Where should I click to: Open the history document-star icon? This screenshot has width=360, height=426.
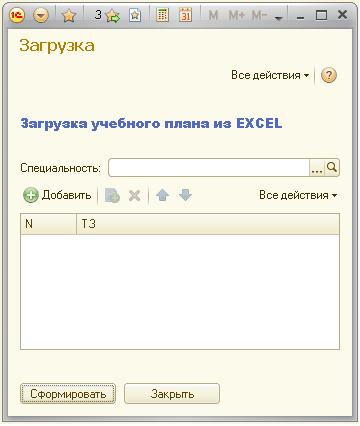(x=135, y=15)
